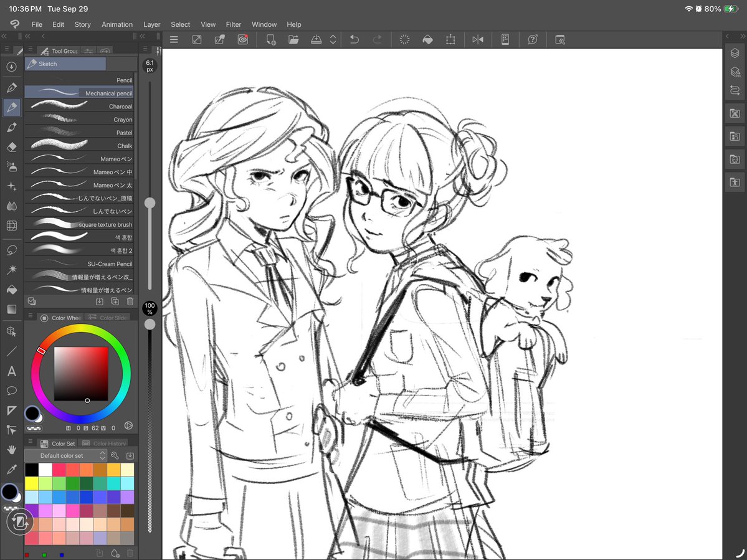747x560 pixels.
Task: Open the Filter menu
Action: tap(234, 25)
